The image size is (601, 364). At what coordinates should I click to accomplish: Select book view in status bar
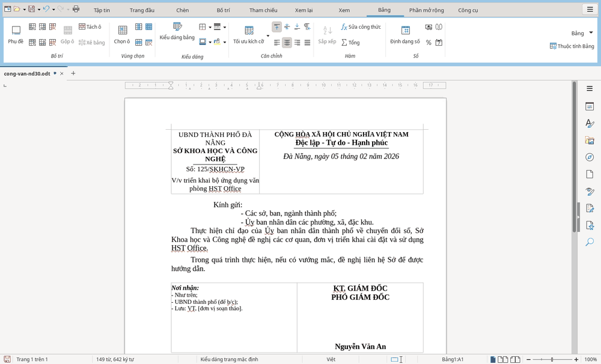[515, 359]
